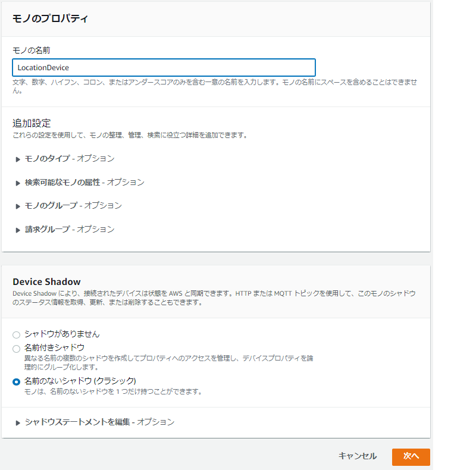Click the orange 次へ button
This screenshot has height=470, width=476.
[x=411, y=456]
